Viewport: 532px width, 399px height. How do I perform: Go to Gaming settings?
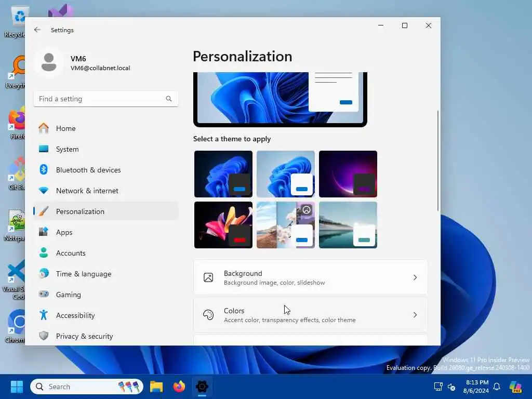106,294
